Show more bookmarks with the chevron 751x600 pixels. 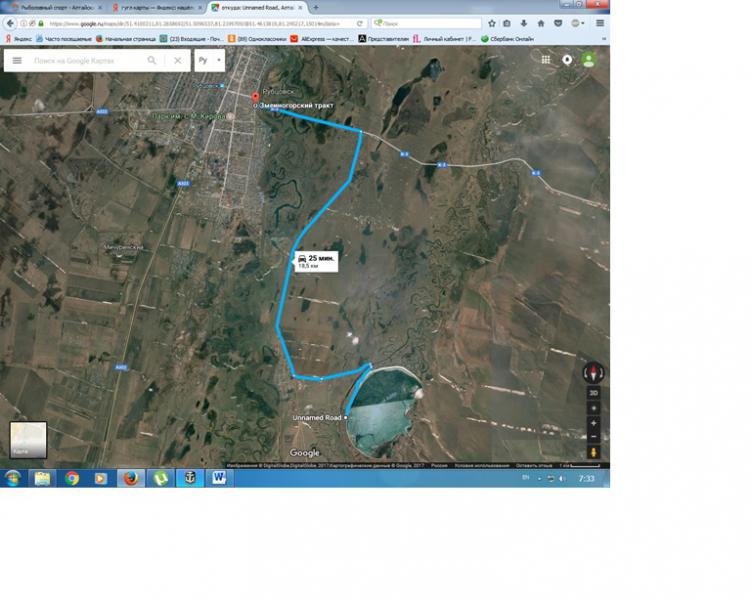point(603,39)
